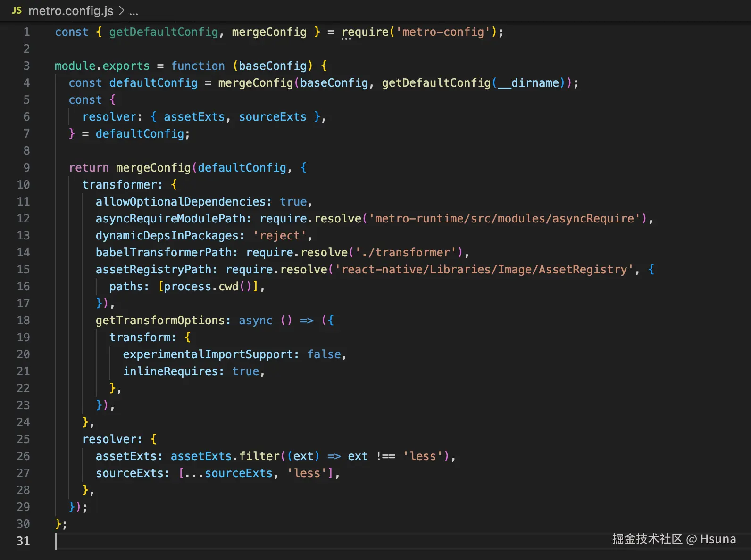
Task: Click 'inlineRequires' on line 21
Action: [x=170, y=371]
